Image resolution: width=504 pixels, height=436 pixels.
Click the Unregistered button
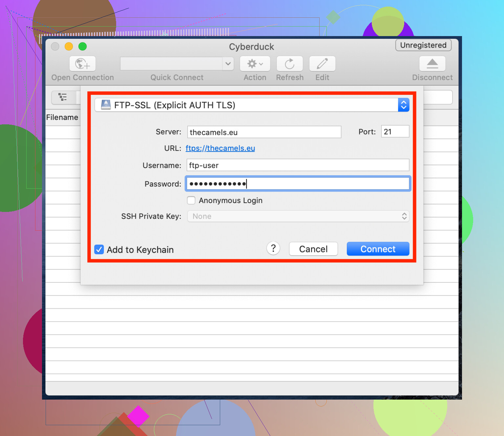pos(423,45)
